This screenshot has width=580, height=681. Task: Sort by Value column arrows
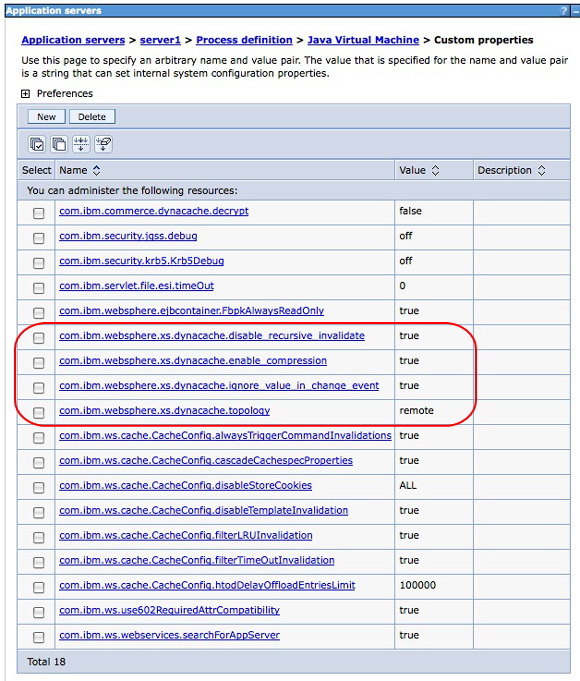point(435,170)
